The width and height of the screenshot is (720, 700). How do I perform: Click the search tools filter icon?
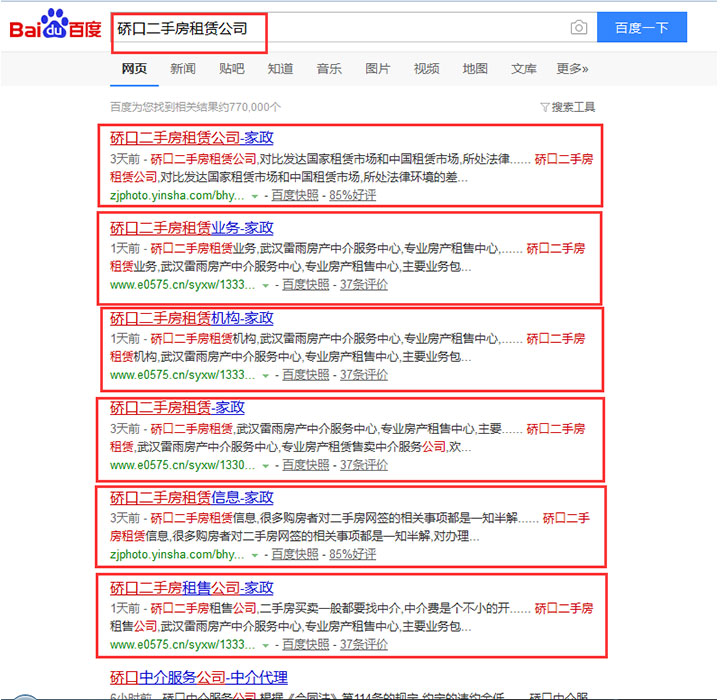click(545, 107)
